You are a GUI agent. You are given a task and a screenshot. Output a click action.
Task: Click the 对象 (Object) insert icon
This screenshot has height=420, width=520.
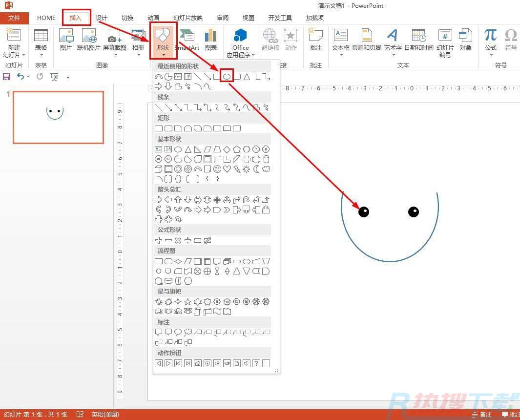pos(465,39)
